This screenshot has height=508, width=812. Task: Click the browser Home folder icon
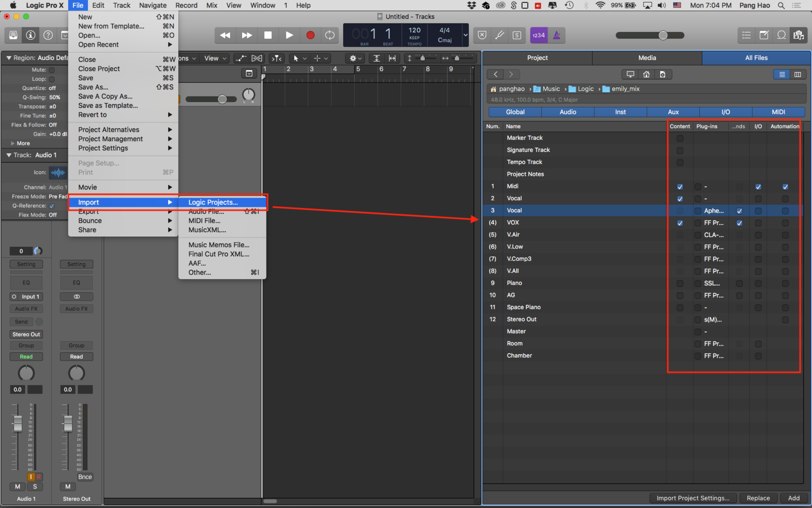646,74
